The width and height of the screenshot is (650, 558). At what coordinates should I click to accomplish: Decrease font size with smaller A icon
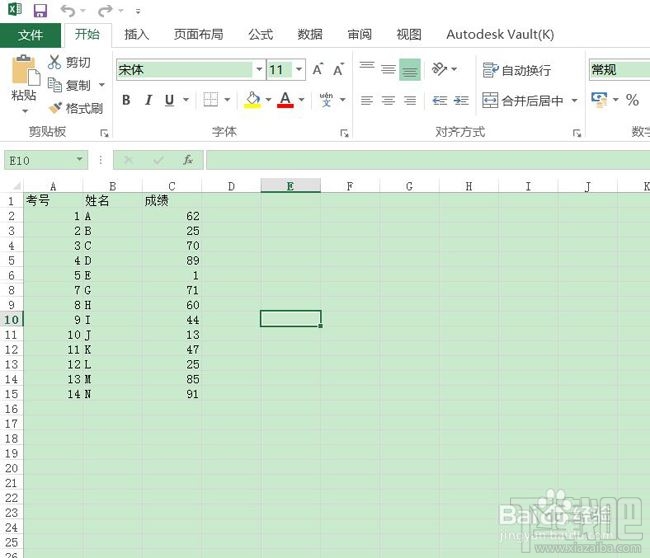338,70
